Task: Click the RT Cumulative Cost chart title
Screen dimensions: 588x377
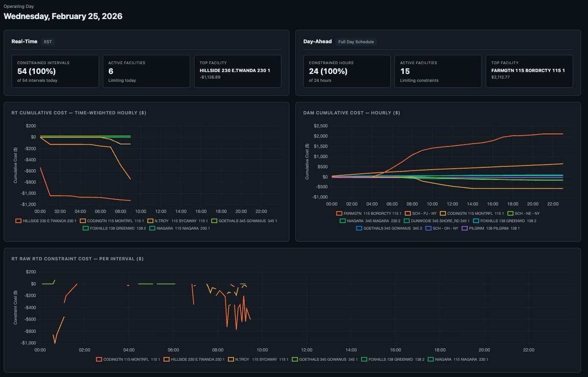Action: click(x=79, y=113)
